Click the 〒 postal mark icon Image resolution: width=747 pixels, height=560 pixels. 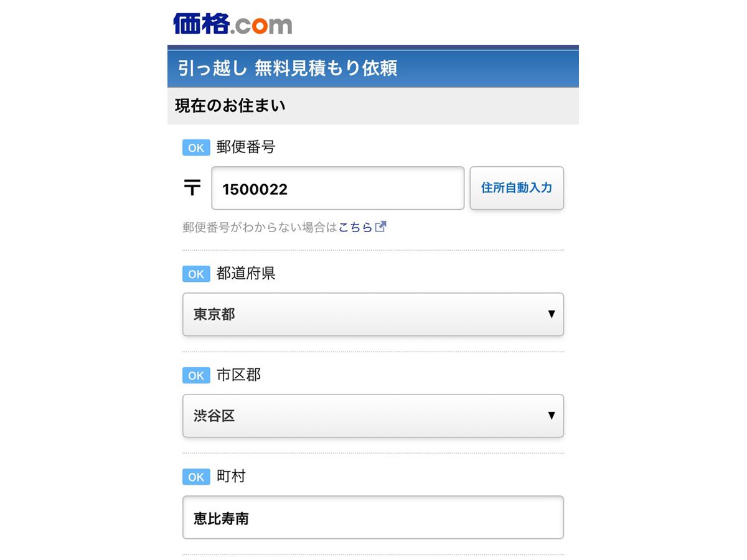(x=192, y=188)
